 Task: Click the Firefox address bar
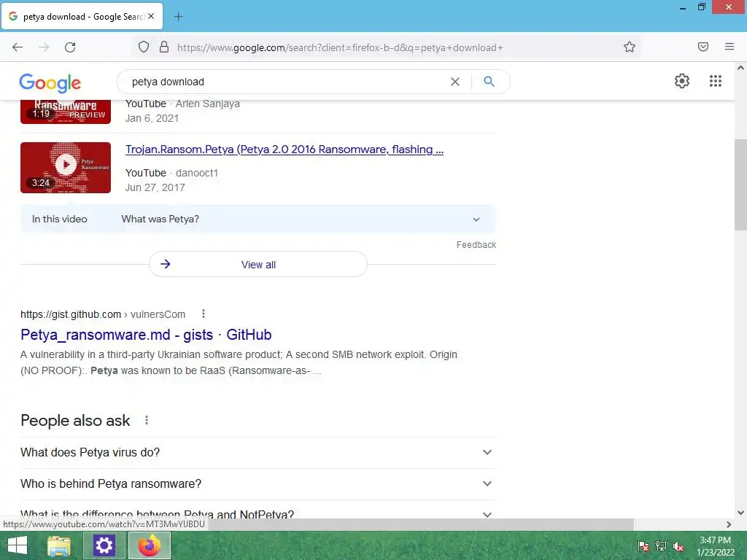(x=386, y=47)
